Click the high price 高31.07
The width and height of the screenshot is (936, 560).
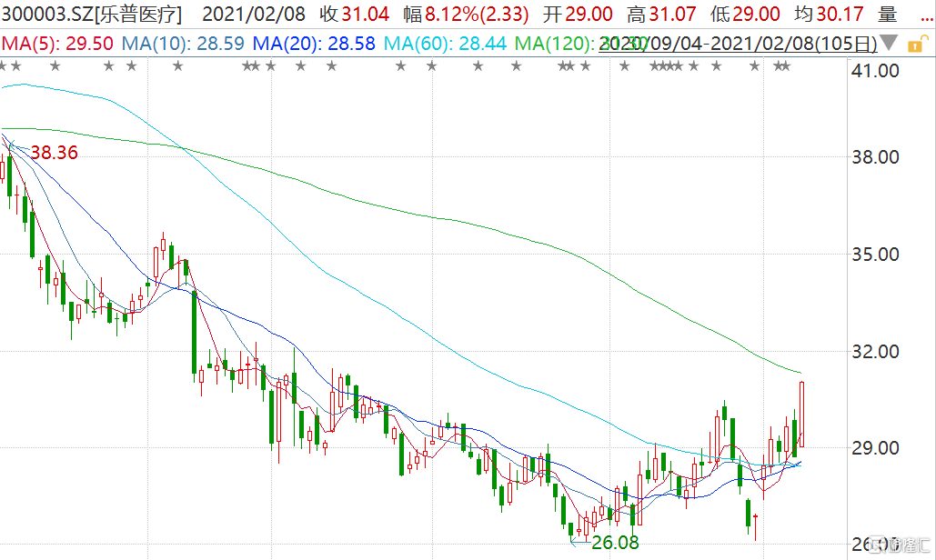click(x=661, y=14)
